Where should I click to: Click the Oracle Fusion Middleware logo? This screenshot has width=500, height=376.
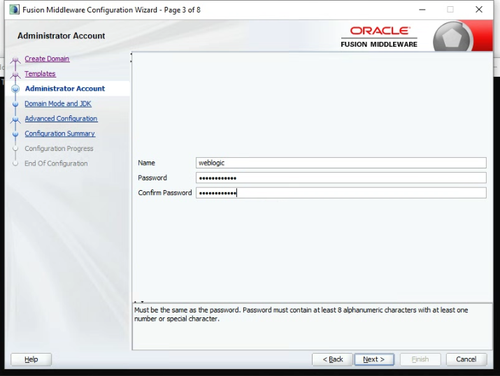379,37
